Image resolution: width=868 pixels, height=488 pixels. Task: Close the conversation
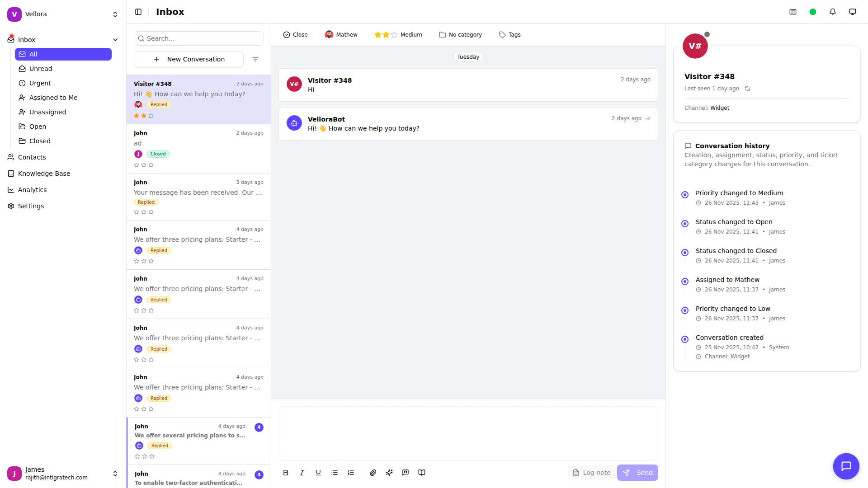(x=295, y=35)
